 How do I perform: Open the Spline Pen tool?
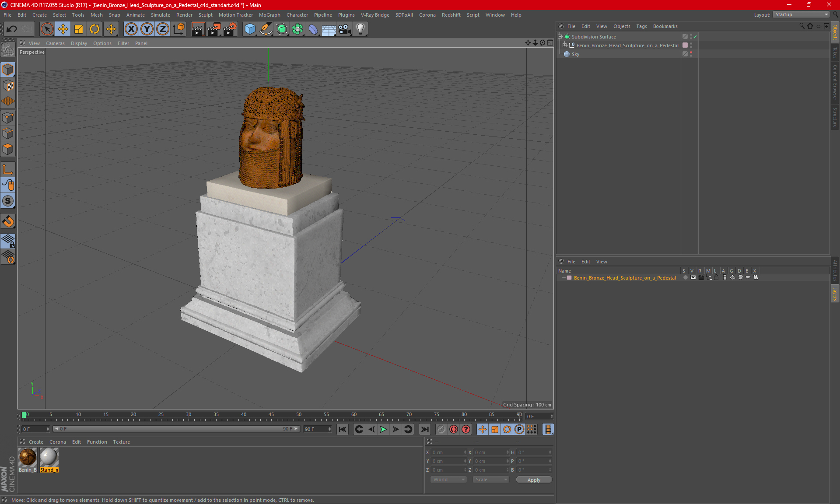point(266,29)
